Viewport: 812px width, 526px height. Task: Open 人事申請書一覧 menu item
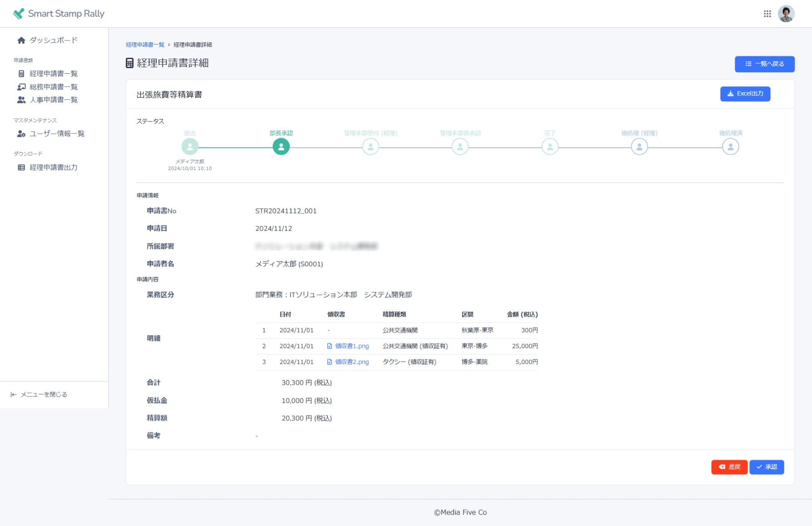click(x=53, y=100)
